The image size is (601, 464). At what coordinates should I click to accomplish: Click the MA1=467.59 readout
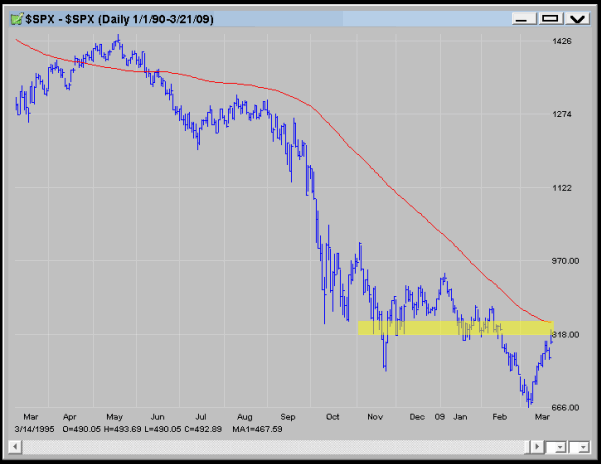coord(257,429)
